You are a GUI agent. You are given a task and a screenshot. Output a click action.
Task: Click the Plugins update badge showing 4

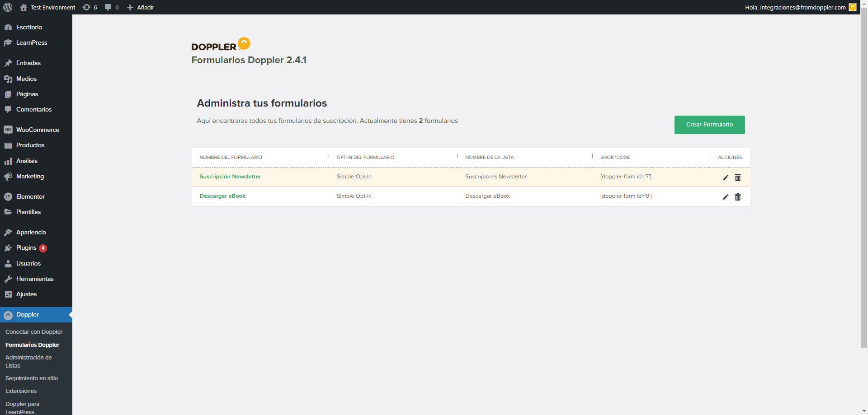pyautogui.click(x=43, y=248)
